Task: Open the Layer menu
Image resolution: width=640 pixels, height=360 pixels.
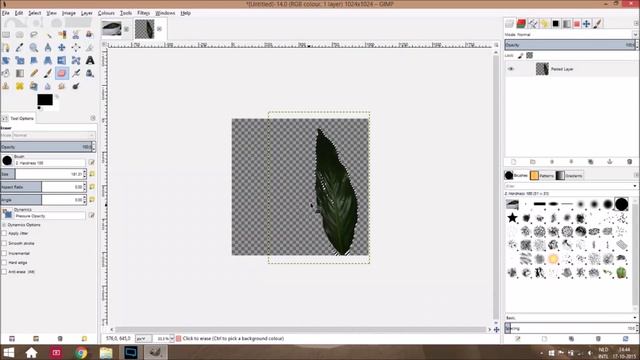Action: click(x=87, y=13)
